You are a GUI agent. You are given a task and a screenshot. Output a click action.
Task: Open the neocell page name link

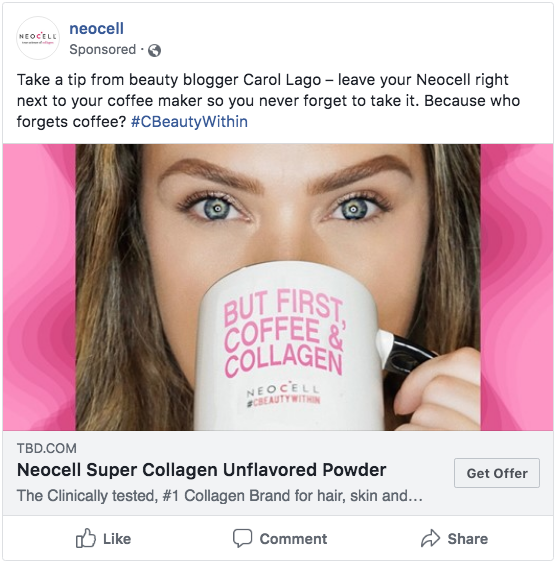(96, 29)
